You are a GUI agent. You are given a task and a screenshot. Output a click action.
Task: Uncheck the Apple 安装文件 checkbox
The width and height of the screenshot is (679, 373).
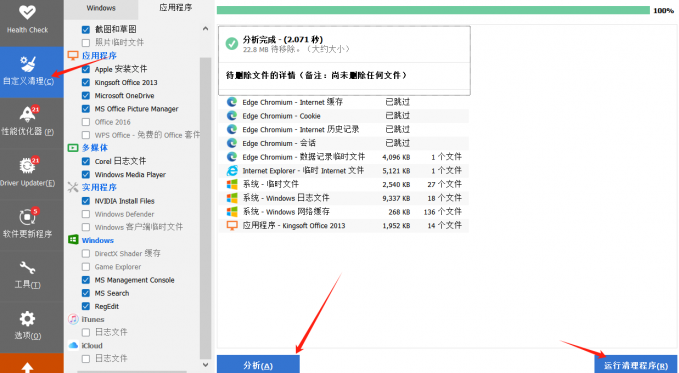pos(86,69)
